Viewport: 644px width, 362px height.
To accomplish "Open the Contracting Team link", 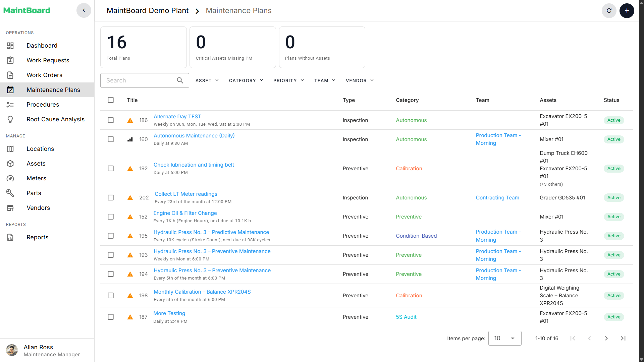I will click(497, 198).
